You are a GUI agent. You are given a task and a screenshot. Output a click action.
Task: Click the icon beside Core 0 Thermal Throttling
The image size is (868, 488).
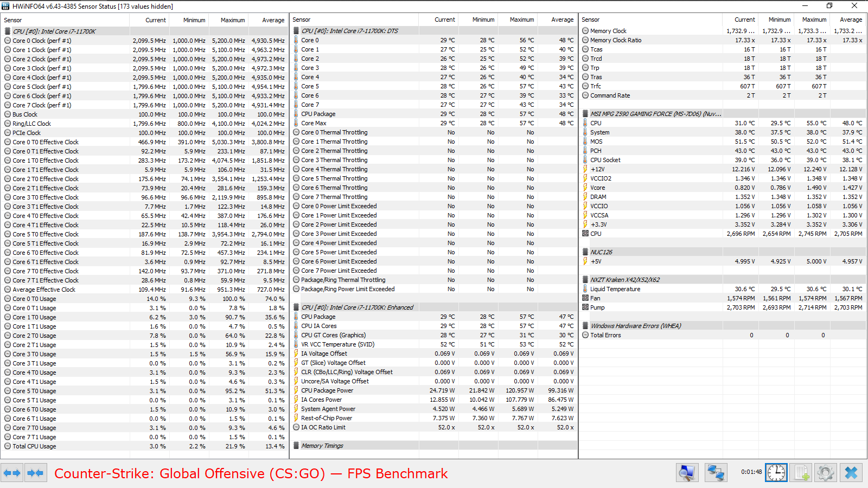296,132
